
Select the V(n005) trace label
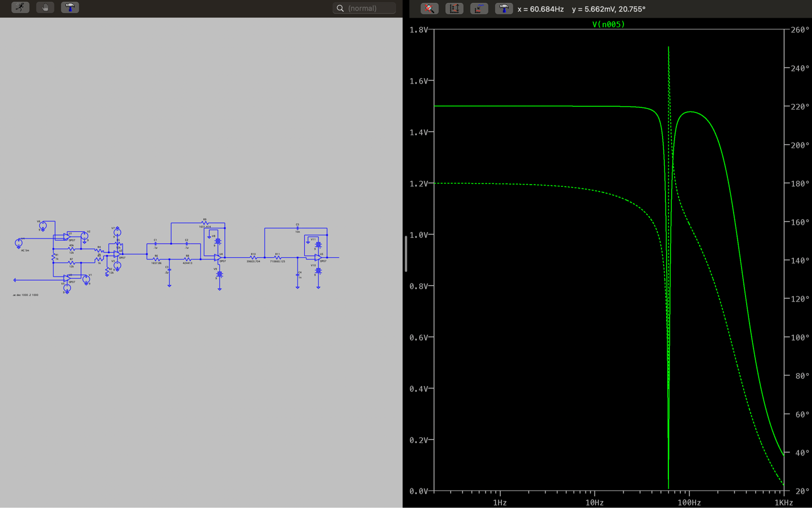[608, 24]
